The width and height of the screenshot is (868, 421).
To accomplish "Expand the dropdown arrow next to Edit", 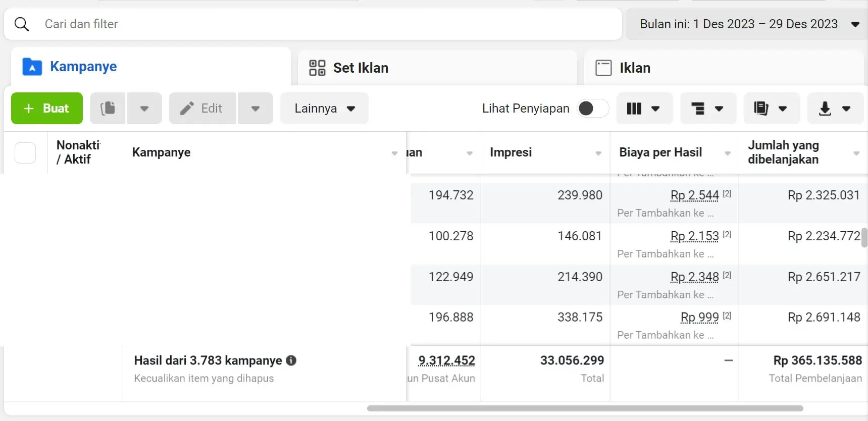I will 256,108.
